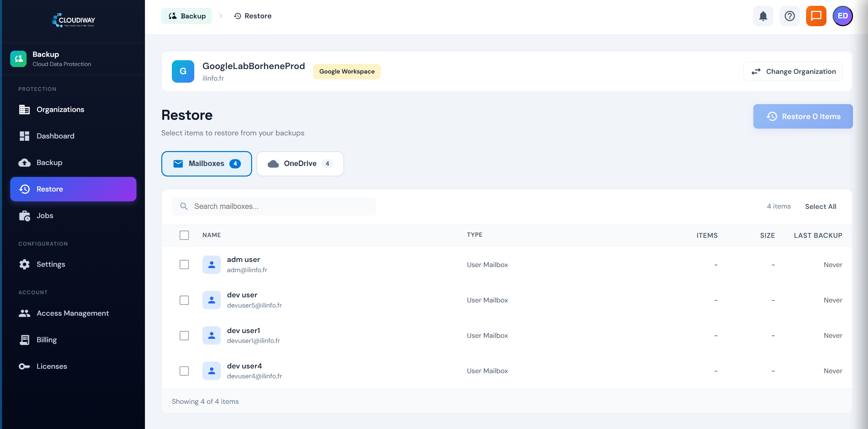The image size is (868, 429).
Task: Focus the Search mailboxes field
Action: (274, 207)
